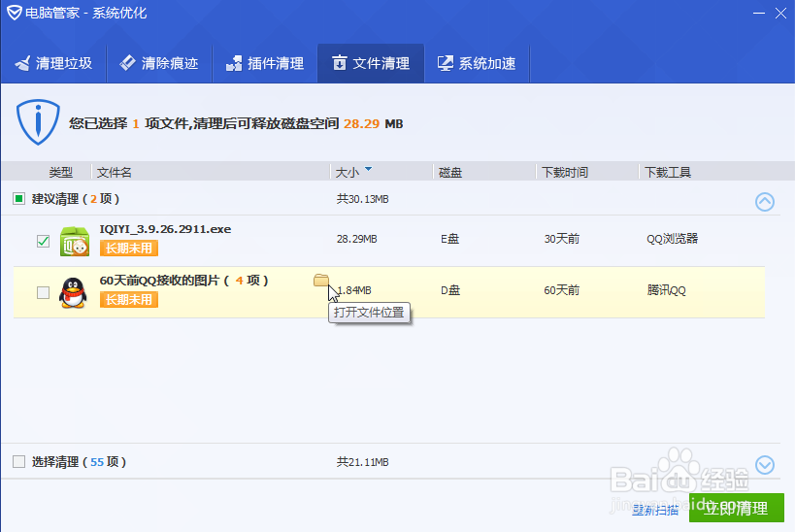This screenshot has width=795, height=532.
Task: Switch to the 清除痕迹 tab
Action: [159, 63]
